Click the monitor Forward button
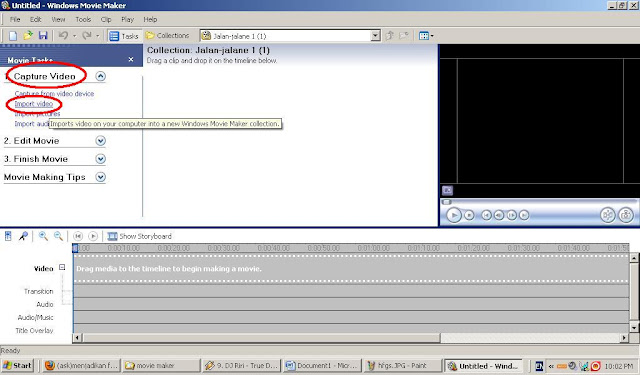The height and width of the screenshot is (375, 640). pos(524,215)
